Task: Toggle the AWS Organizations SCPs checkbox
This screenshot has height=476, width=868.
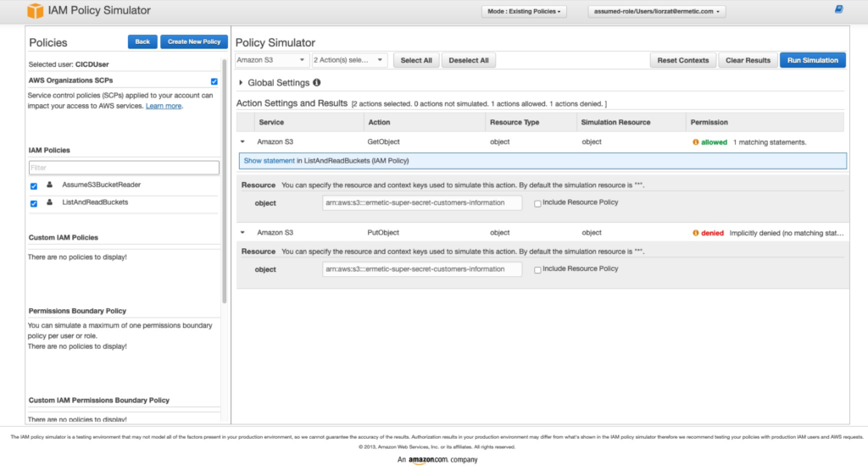Action: tap(214, 81)
